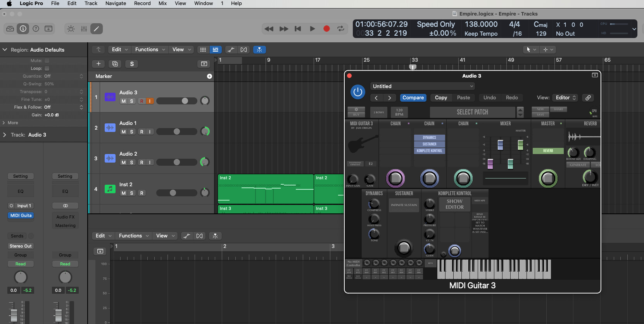Toggle MIDI Guitar 3 plugin power button
The image size is (644, 324).
click(x=358, y=92)
